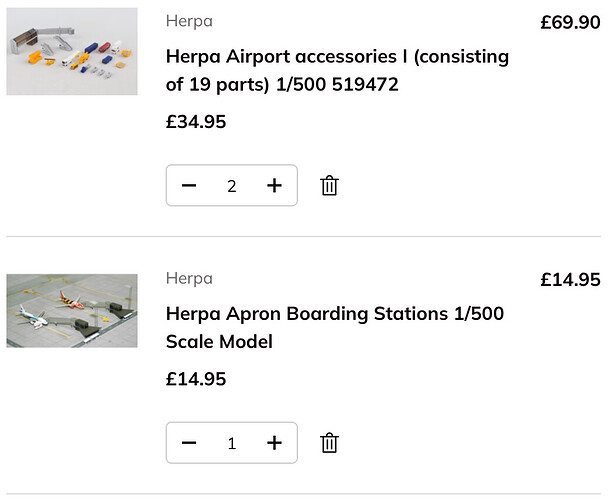Click the Herpa brand above Airport accessories

189,21
